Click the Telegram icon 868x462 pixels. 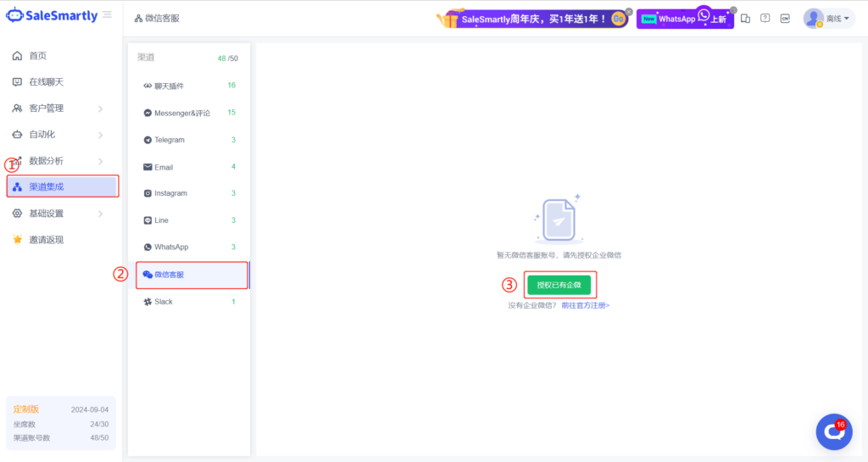point(147,140)
